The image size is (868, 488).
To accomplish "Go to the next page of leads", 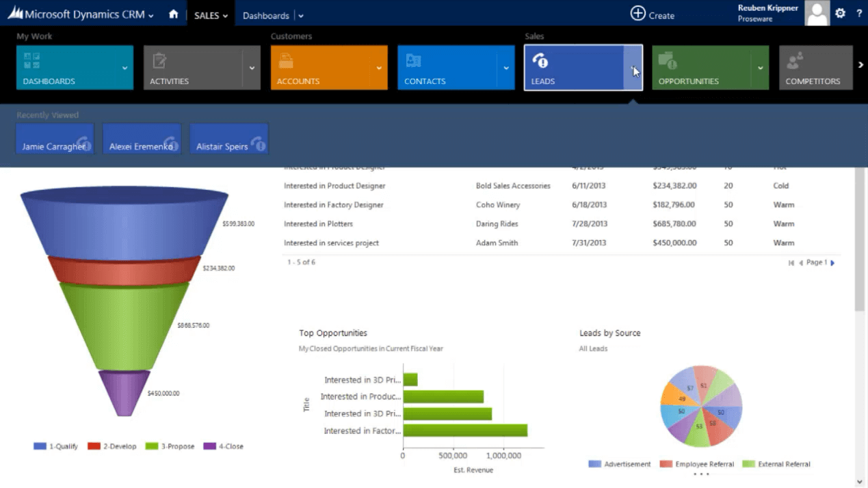I will tap(832, 262).
